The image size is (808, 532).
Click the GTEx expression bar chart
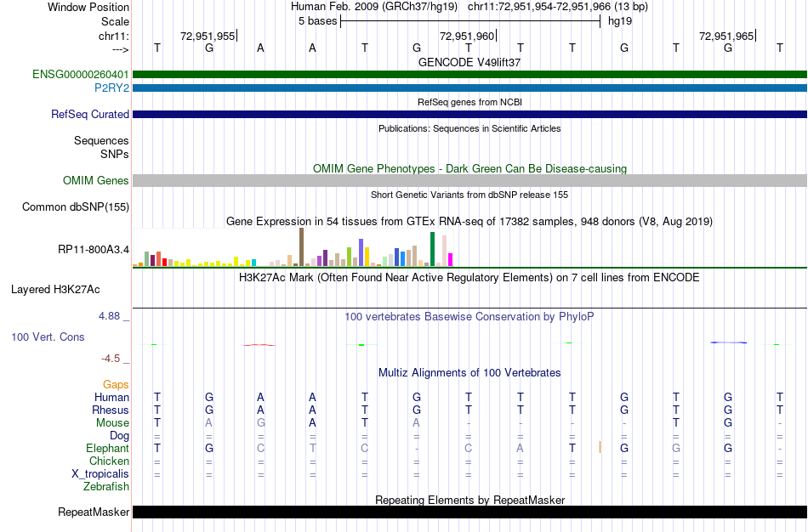coord(293,247)
